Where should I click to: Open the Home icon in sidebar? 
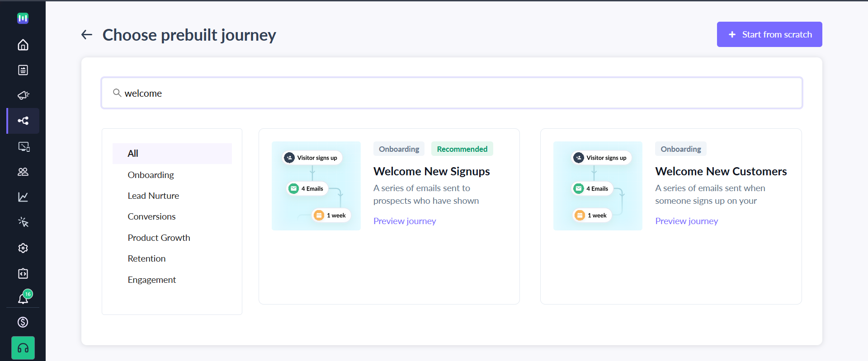(x=23, y=45)
